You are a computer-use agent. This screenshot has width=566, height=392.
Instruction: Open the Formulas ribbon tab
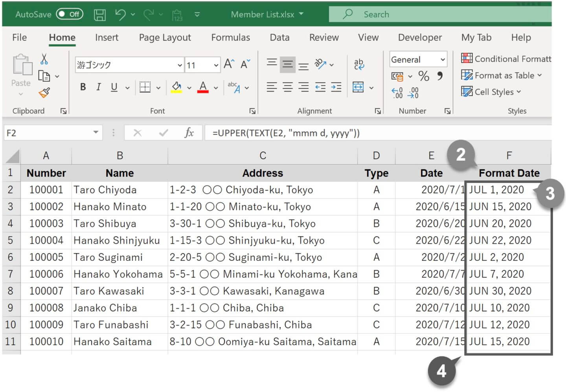(x=230, y=37)
